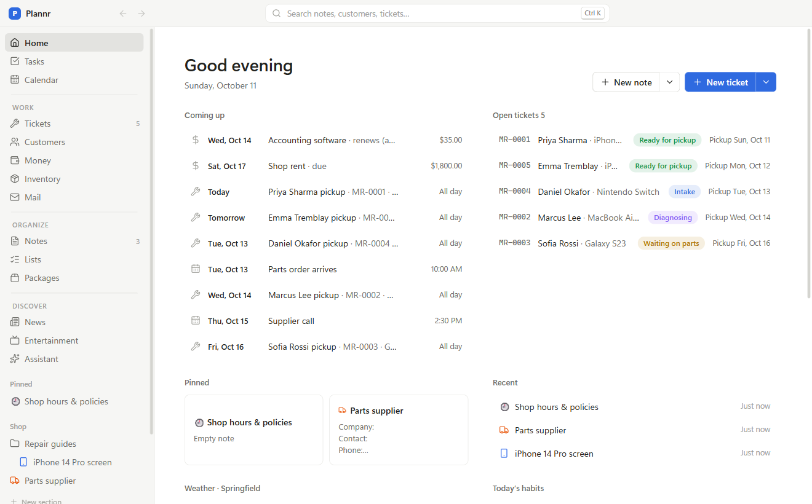Screen dimensions: 812x504
Task: Open Calendar via its calendar icon
Action: pyautogui.click(x=15, y=80)
